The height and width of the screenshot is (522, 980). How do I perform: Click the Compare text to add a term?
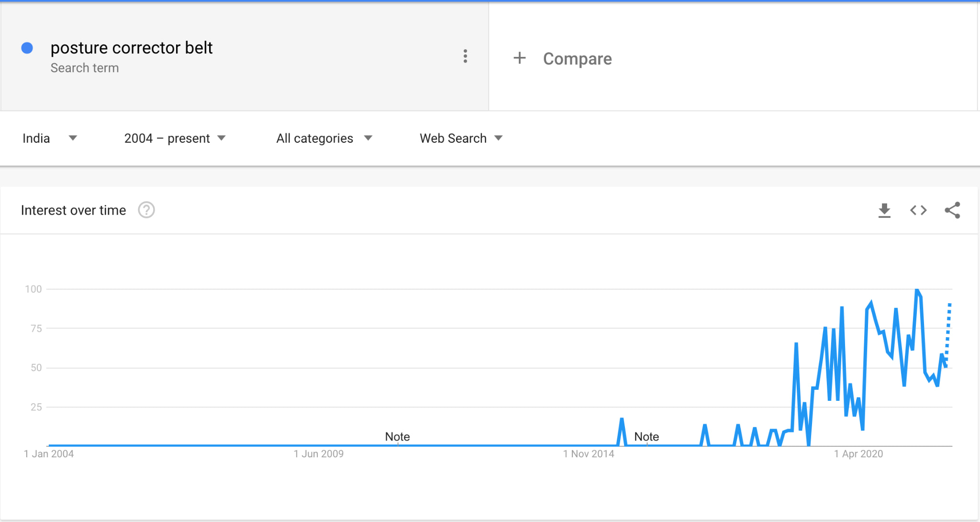coord(576,58)
